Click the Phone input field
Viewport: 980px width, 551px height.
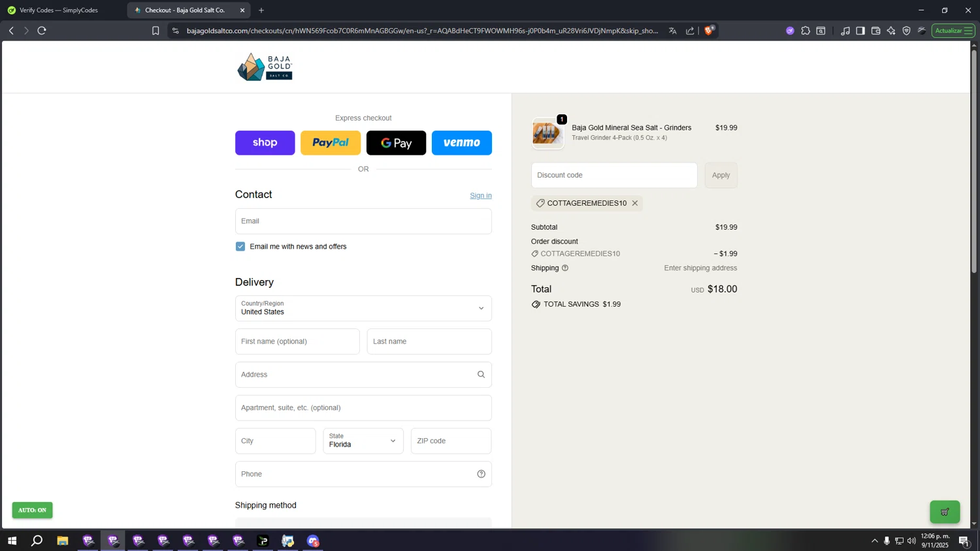(363, 475)
